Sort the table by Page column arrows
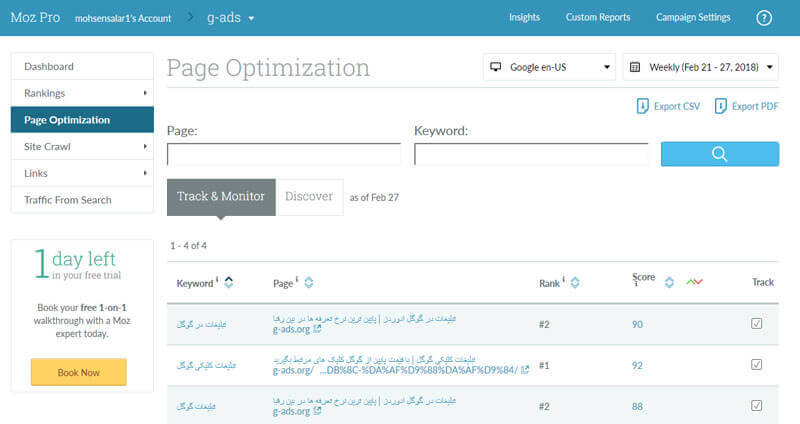 click(x=309, y=282)
